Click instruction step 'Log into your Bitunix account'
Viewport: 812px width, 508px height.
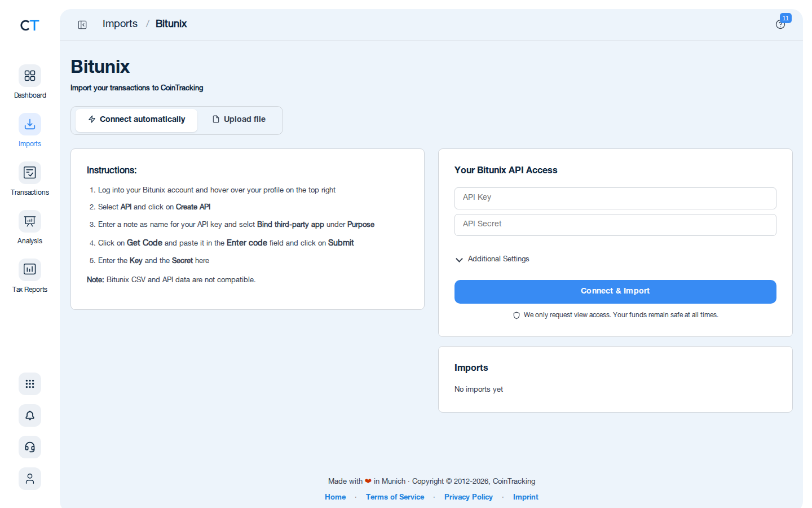pyautogui.click(x=217, y=190)
